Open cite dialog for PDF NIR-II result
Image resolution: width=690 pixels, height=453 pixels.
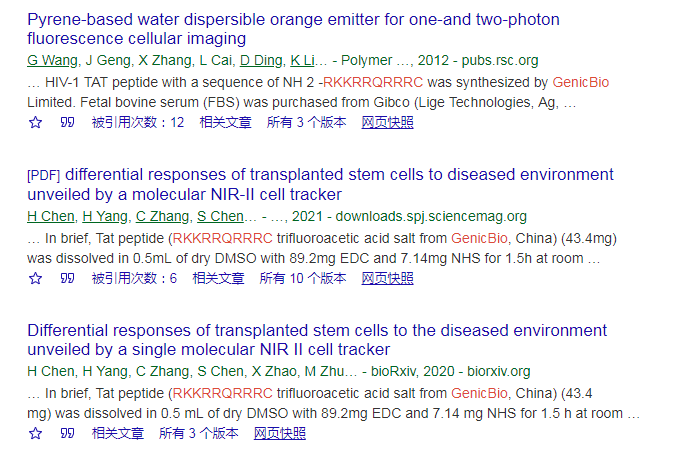pyautogui.click(x=67, y=278)
